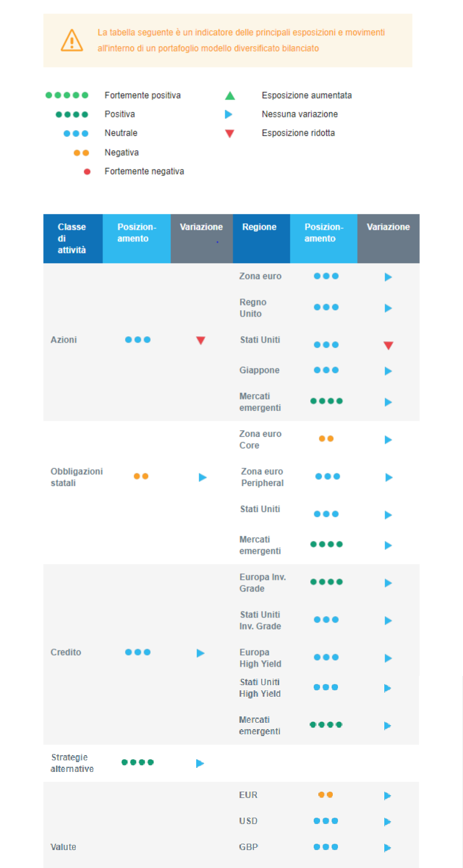Click the 'Regione' column header
The height and width of the screenshot is (868, 463).
[259, 227]
